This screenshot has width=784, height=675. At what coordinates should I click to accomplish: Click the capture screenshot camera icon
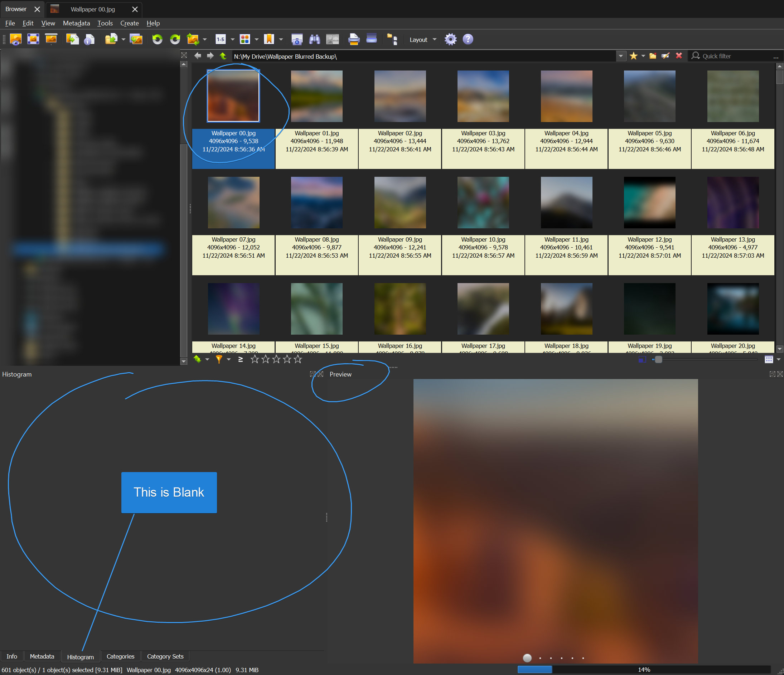click(297, 39)
